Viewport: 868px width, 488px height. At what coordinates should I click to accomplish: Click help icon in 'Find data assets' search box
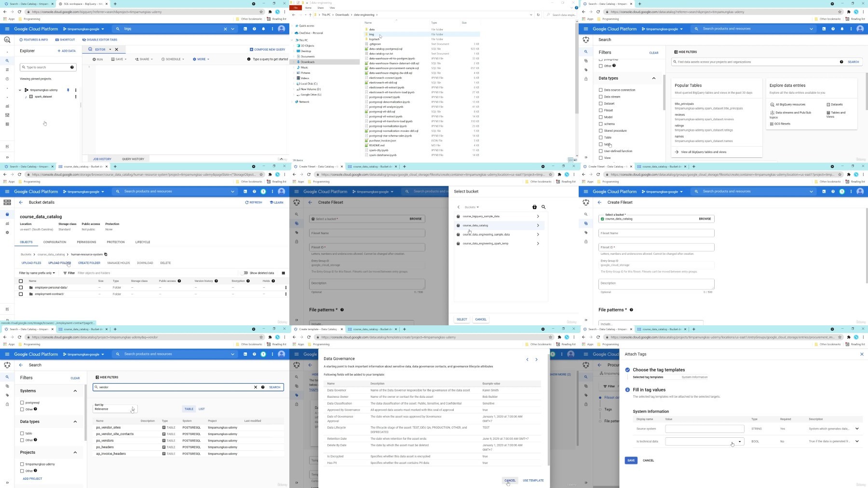coord(841,62)
